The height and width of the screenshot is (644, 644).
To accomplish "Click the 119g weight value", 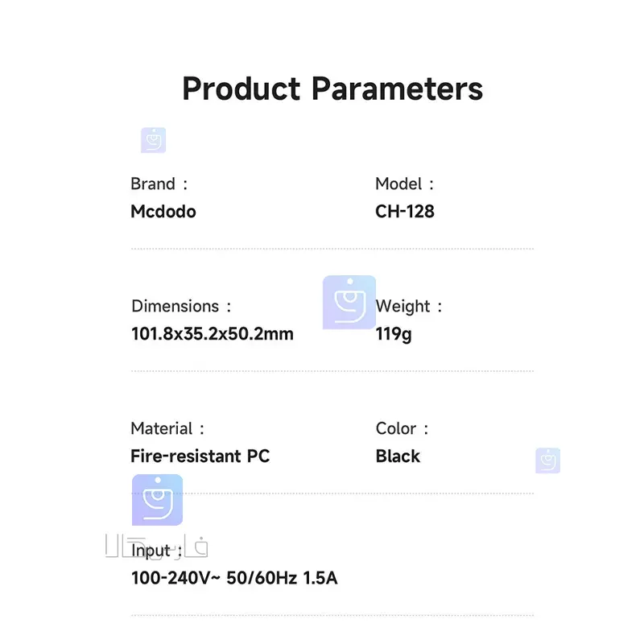I will (394, 334).
